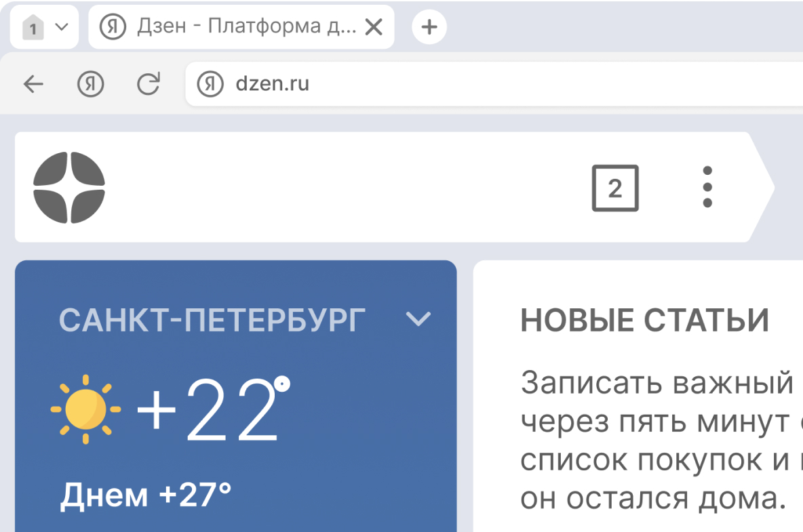Viewport: 803px width, 532px height.
Task: Reload the current page
Action: coord(148,84)
